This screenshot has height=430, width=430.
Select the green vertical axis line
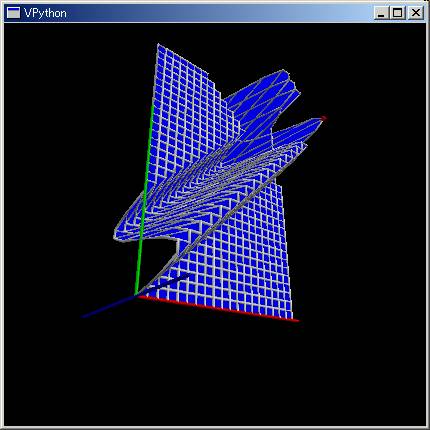click(x=144, y=199)
